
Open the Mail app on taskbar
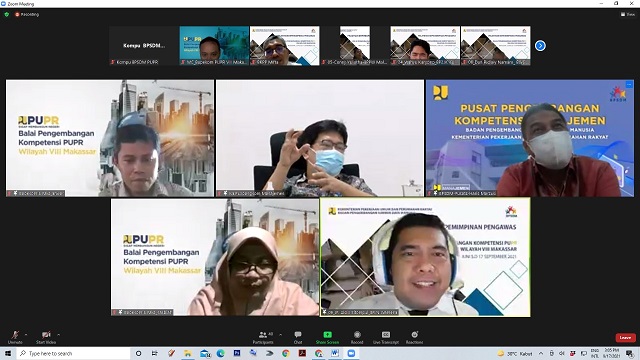(204, 353)
